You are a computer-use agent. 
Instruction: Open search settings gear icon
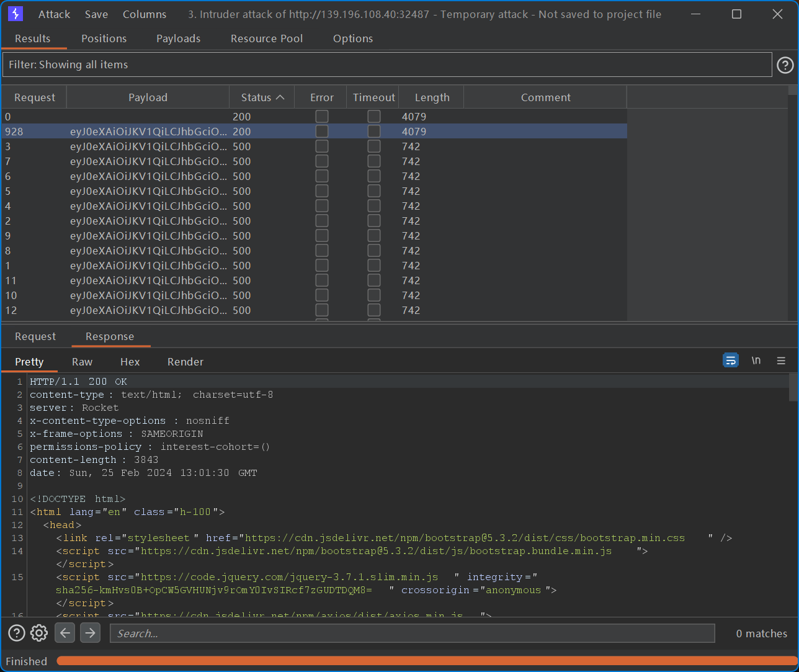tap(39, 633)
